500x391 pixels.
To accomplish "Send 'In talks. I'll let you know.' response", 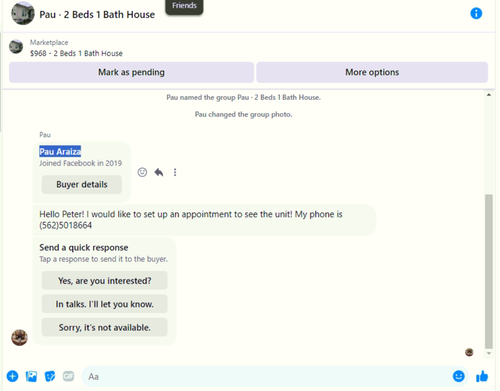I will coord(104,304).
